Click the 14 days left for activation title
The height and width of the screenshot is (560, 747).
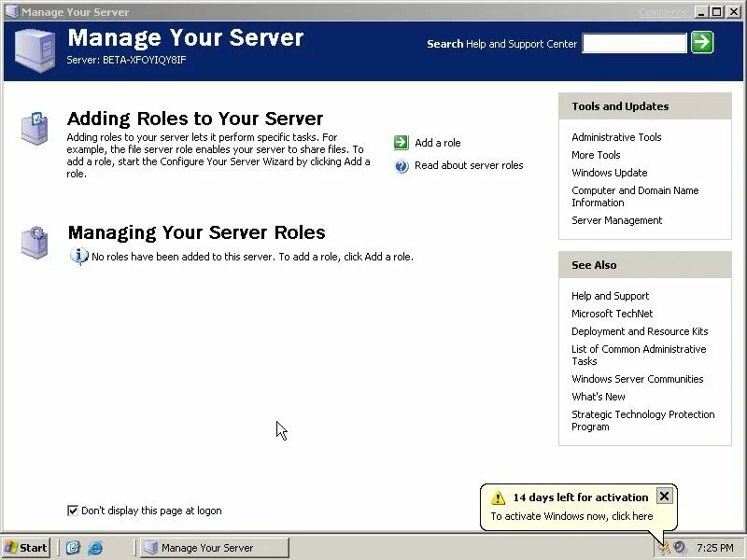coord(581,497)
